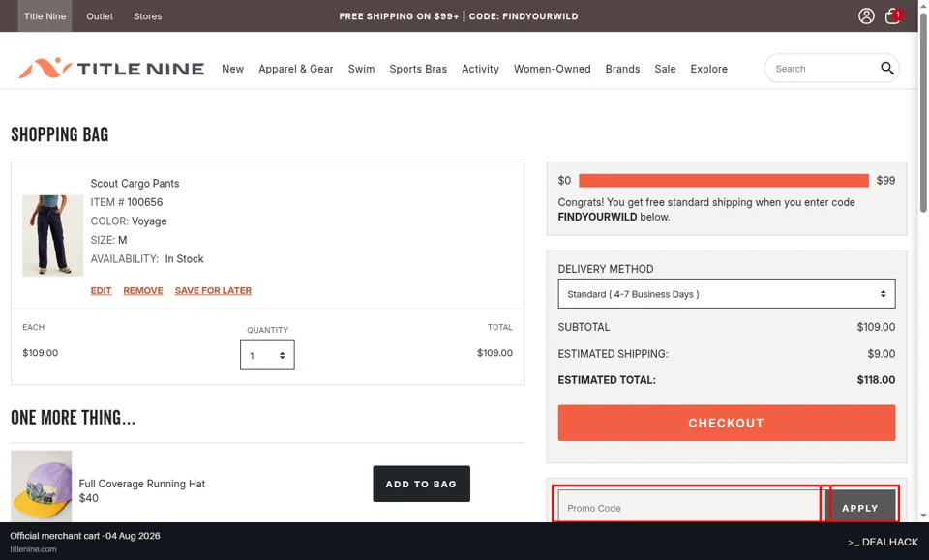
Task: Click the COLOR: Voyage text
Action: 128,221
